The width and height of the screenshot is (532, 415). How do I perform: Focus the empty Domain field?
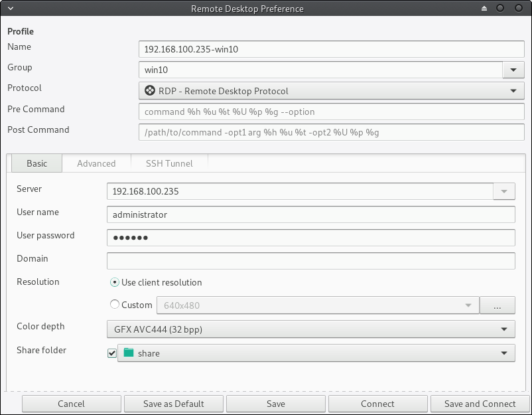311,261
